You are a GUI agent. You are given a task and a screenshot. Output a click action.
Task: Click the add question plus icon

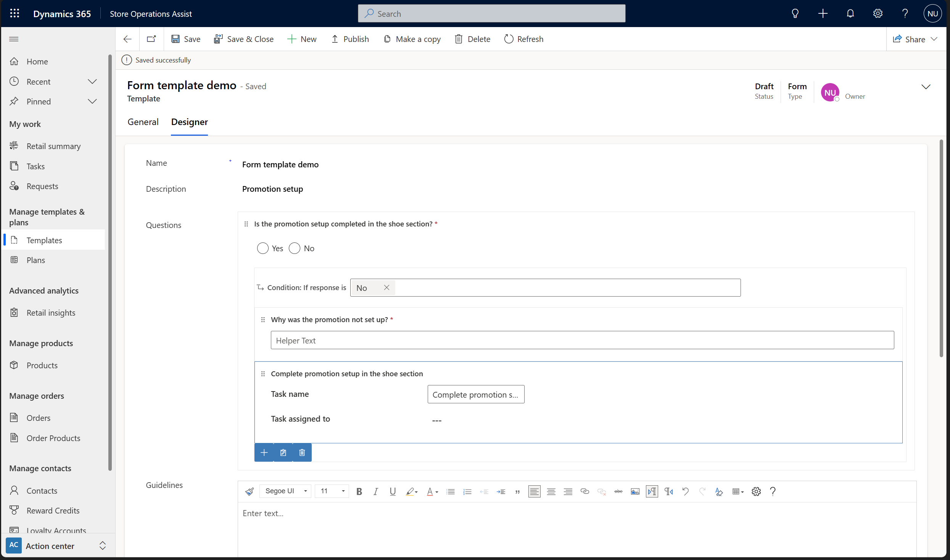click(264, 452)
